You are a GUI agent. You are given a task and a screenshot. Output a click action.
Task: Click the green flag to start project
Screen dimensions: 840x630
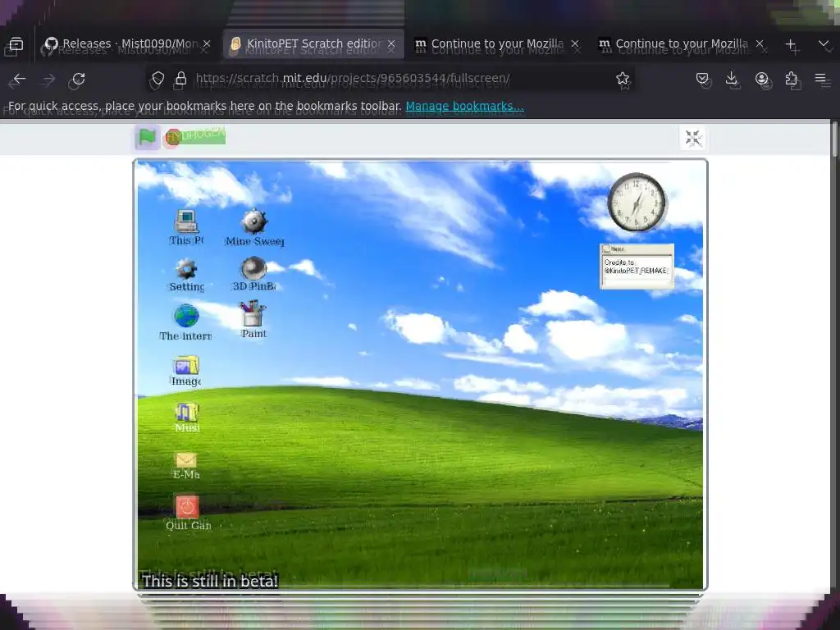[147, 138]
